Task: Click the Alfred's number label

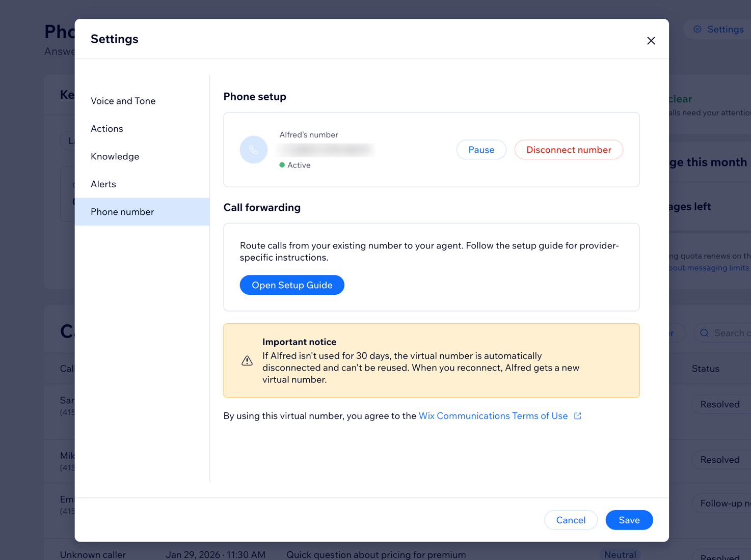Action: click(309, 135)
